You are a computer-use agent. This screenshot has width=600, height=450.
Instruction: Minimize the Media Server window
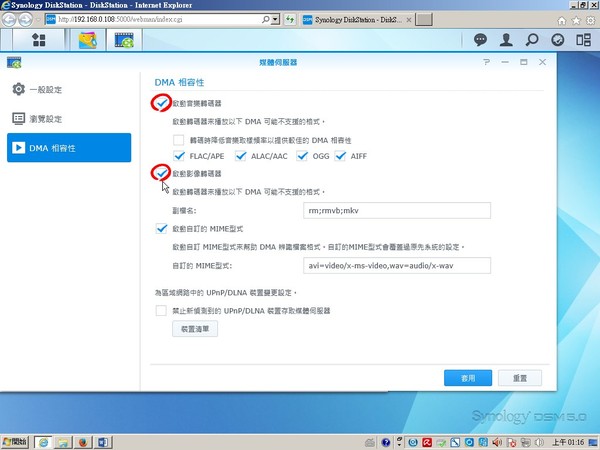click(x=505, y=62)
